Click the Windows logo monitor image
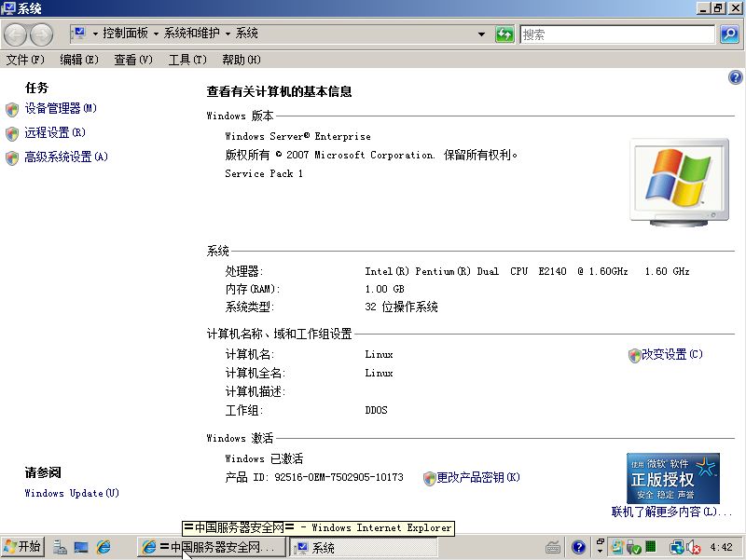Image resolution: width=746 pixels, height=560 pixels. click(680, 182)
